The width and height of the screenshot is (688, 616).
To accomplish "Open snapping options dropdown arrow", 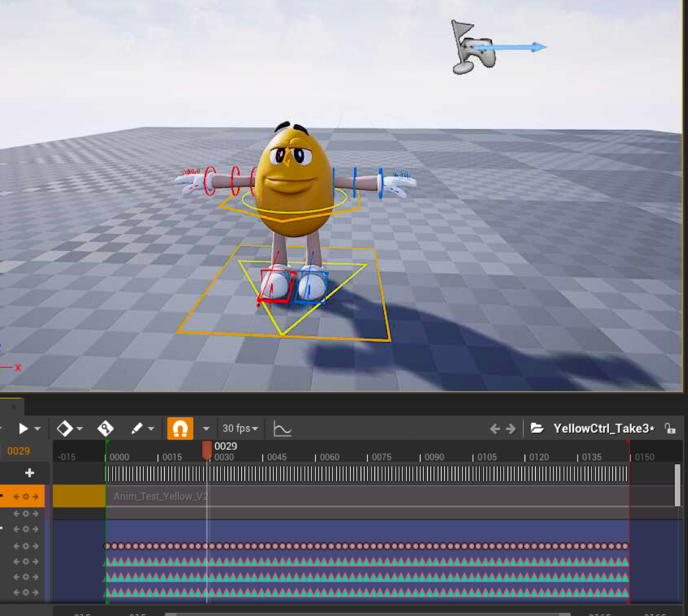I will tap(207, 429).
